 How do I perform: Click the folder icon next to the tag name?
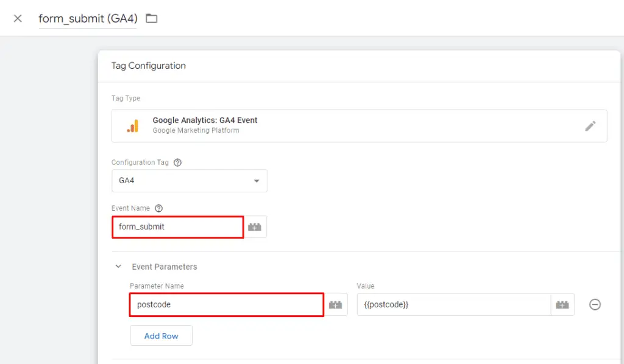[151, 18]
